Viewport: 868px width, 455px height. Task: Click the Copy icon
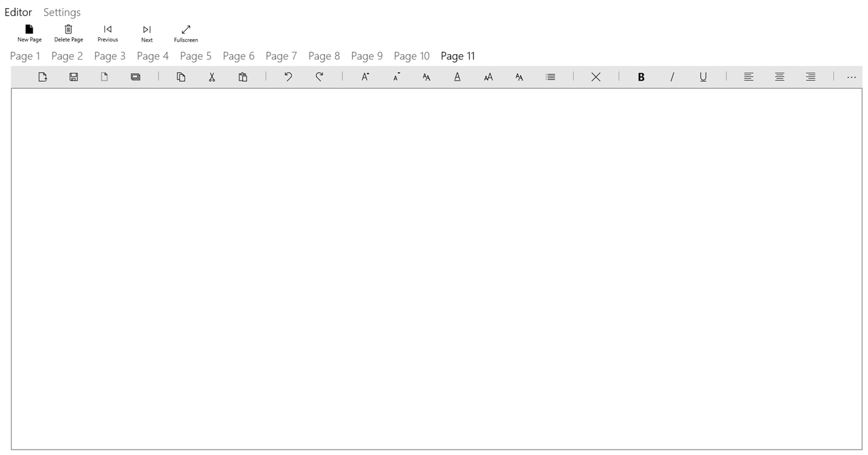click(181, 76)
